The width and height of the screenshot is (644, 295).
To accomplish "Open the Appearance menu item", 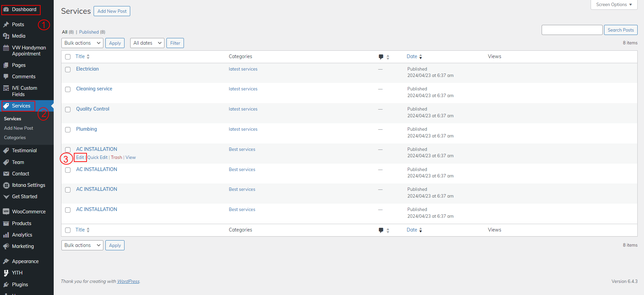I will coord(25,261).
